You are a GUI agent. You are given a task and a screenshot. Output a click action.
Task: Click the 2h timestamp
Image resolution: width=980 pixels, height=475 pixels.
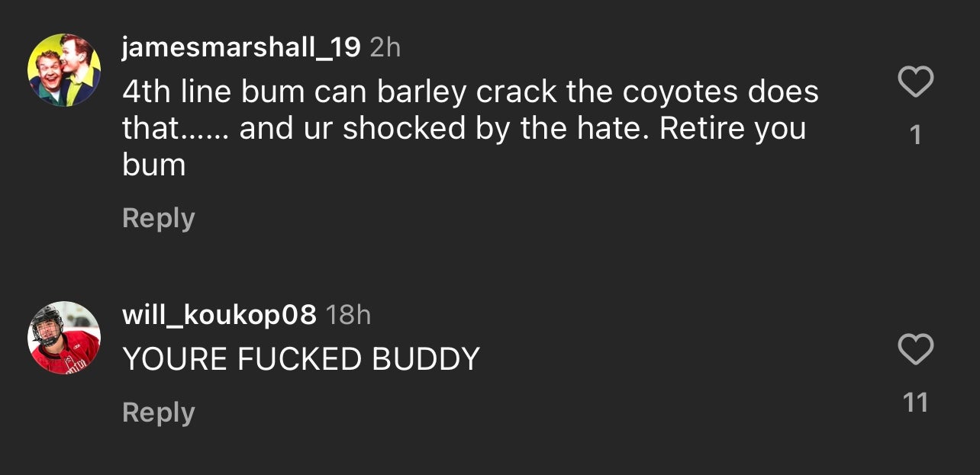point(385,48)
